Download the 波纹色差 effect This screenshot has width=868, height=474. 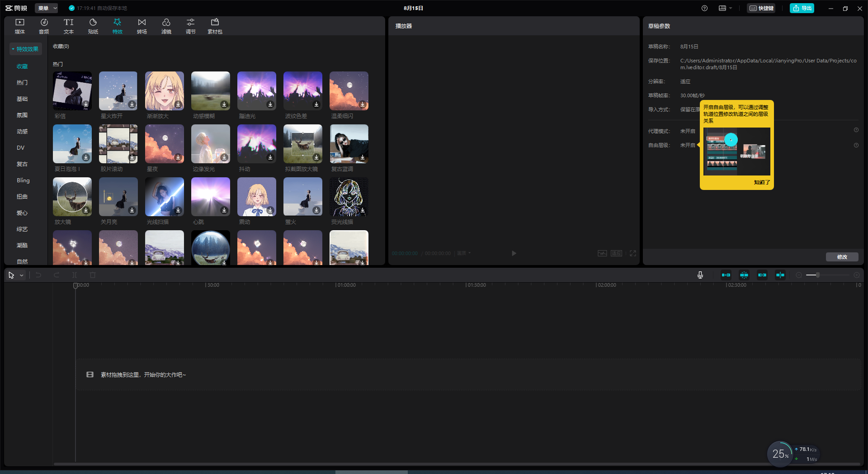tap(316, 104)
